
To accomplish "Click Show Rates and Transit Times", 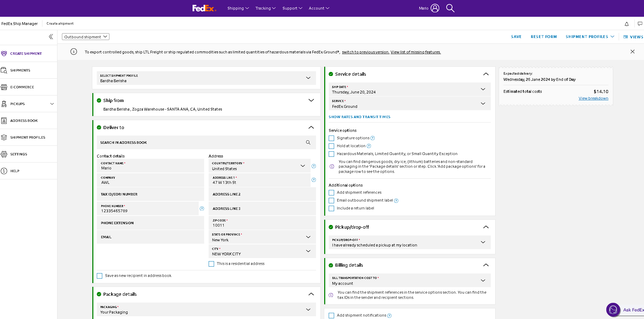I will (359, 117).
